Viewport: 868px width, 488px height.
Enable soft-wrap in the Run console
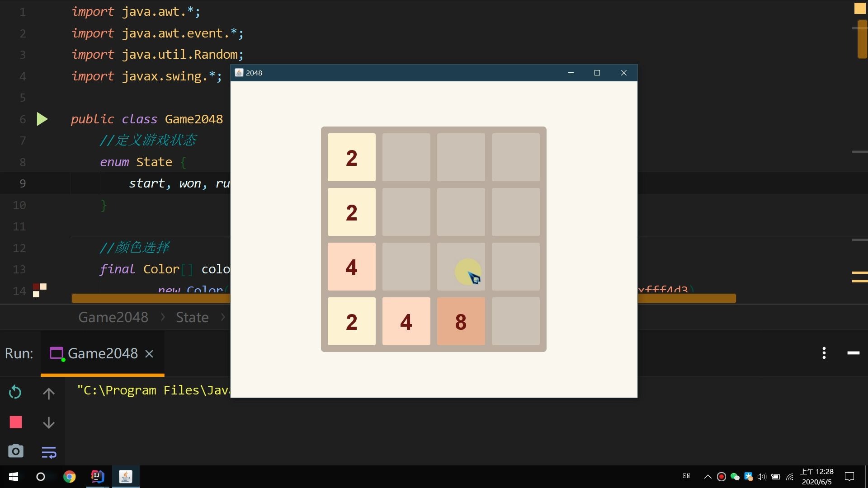point(48,452)
